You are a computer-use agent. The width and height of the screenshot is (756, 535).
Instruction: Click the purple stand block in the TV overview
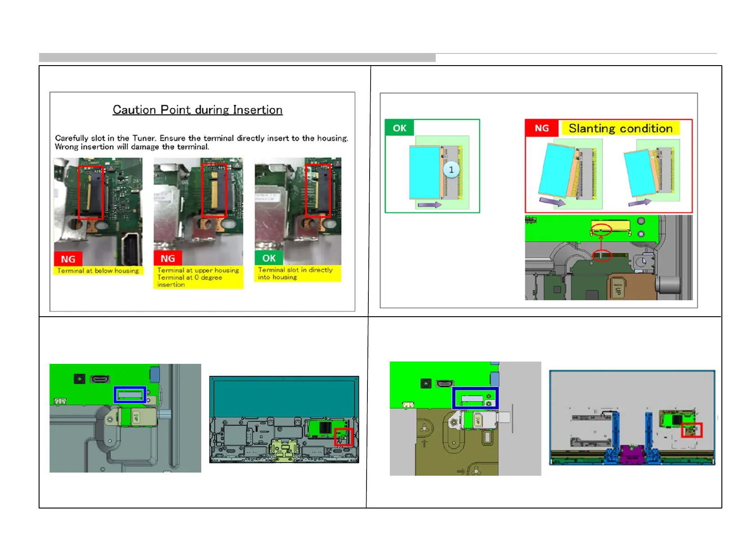(x=632, y=453)
